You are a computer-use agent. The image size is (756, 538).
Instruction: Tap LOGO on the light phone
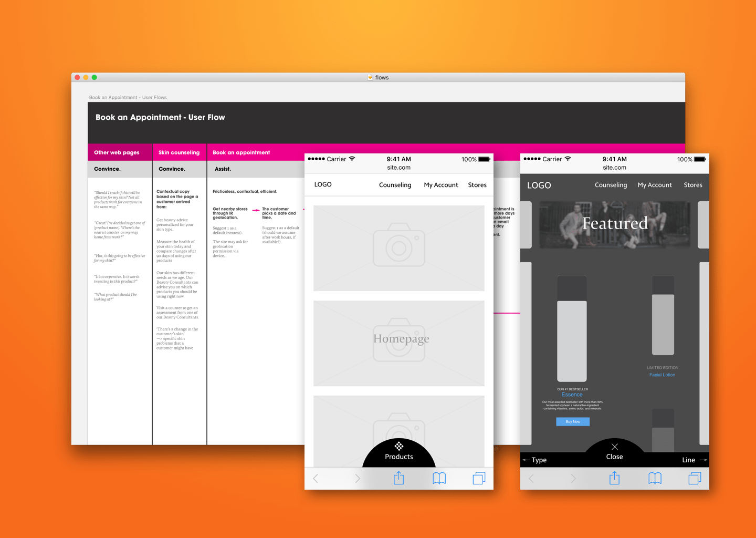coord(323,184)
